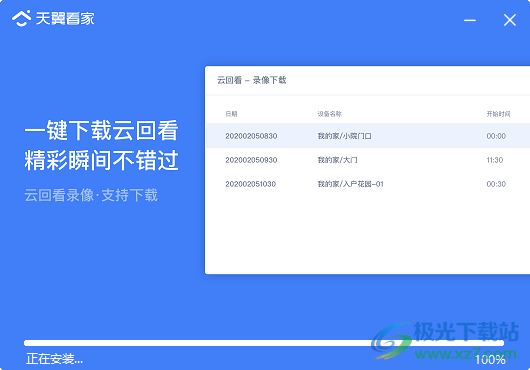
Task: Click start time 00:00
Action: [x=496, y=136]
